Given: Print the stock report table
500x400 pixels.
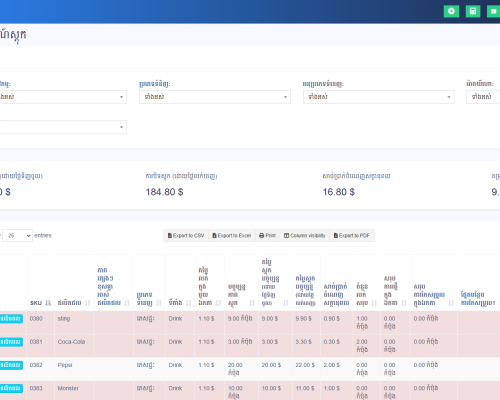Looking at the screenshot, I should click(268, 235).
